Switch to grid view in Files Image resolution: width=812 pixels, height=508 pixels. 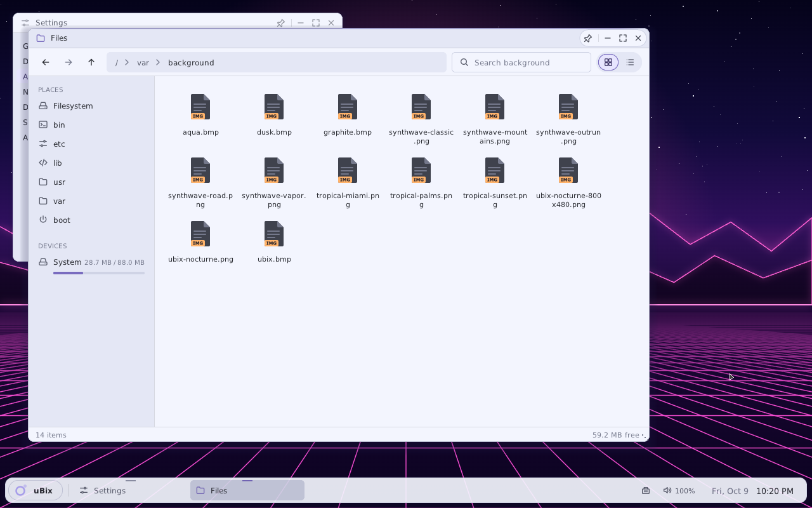click(x=608, y=62)
